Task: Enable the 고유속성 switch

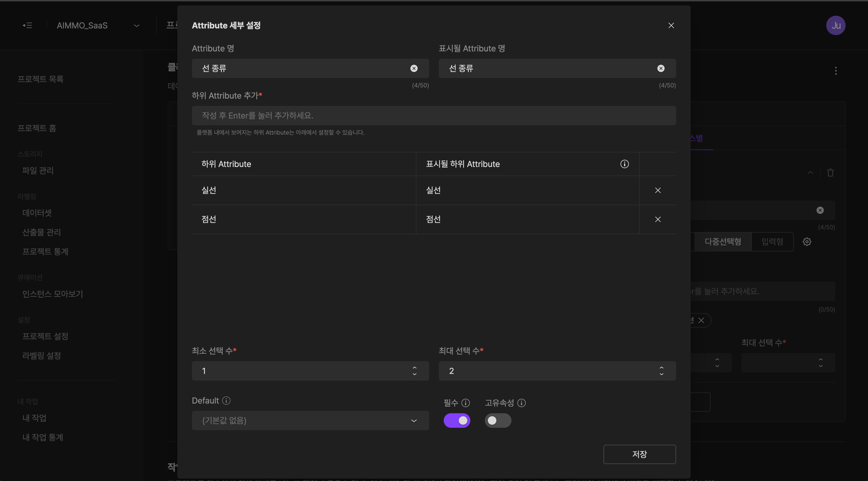Action: 498,420
